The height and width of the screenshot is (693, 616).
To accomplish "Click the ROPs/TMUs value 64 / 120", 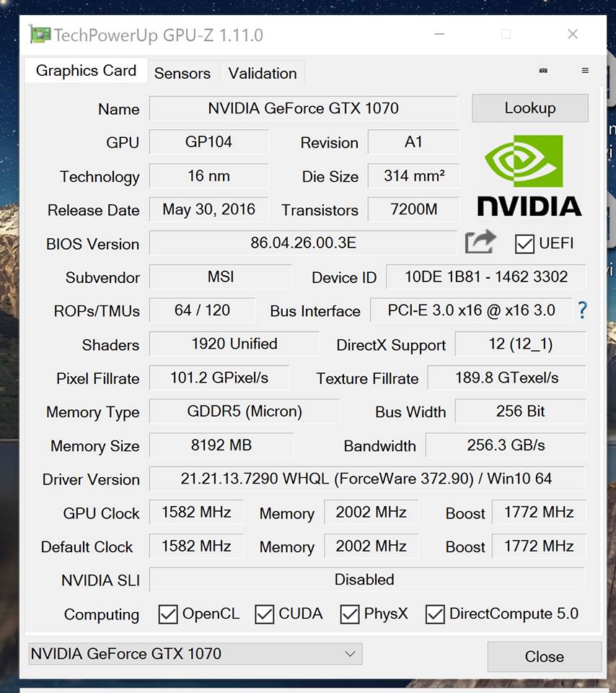I will point(202,310).
